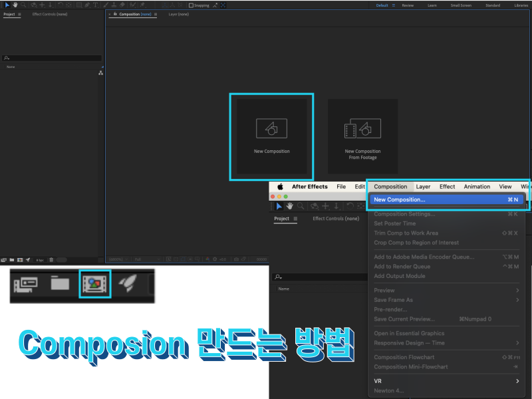
Task: Select the Zoom tool in the inset Mac window
Action: 301,206
